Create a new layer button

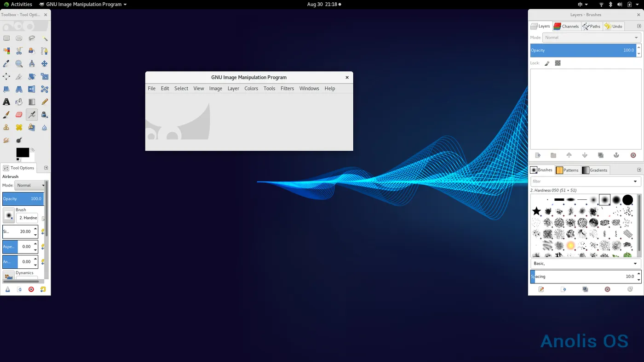[538, 155]
